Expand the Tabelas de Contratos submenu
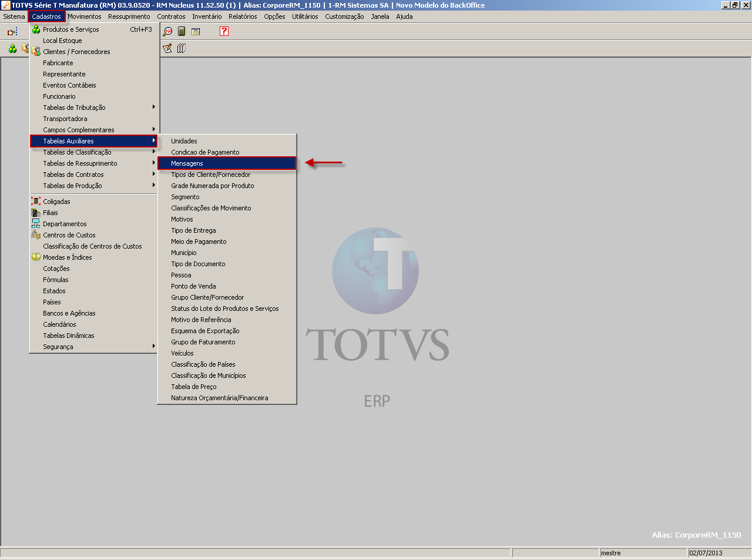The height and width of the screenshot is (560, 752). [95, 175]
